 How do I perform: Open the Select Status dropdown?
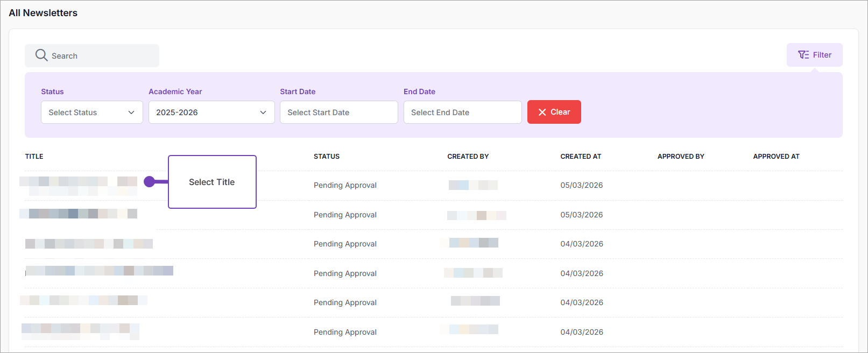point(91,112)
